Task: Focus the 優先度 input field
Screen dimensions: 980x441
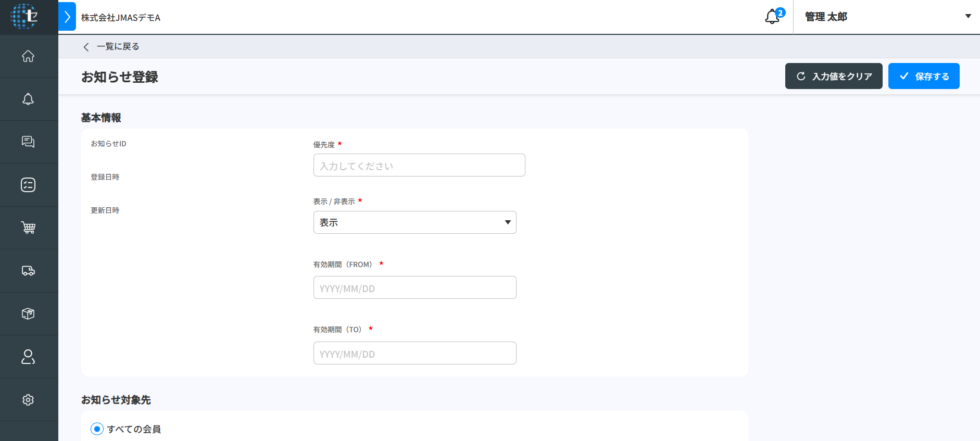Action: (419, 166)
